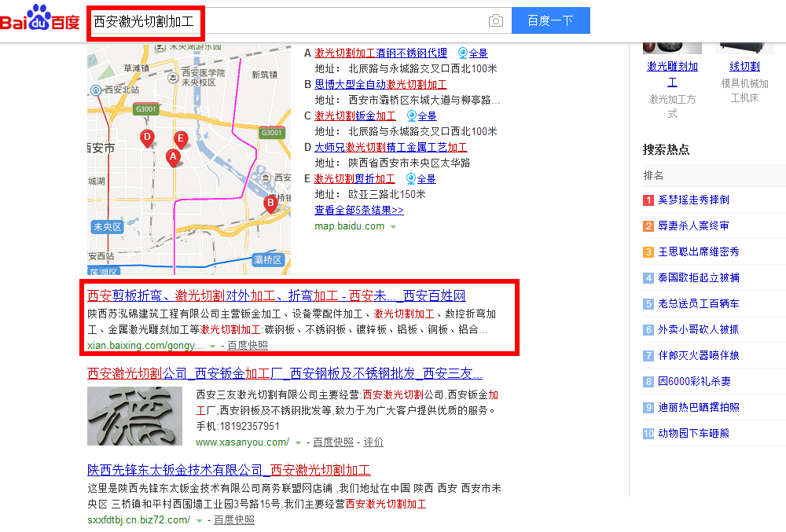786x532 pixels.
Task: Click the address 陕西省西安市未央区太华路
Action: [410, 163]
